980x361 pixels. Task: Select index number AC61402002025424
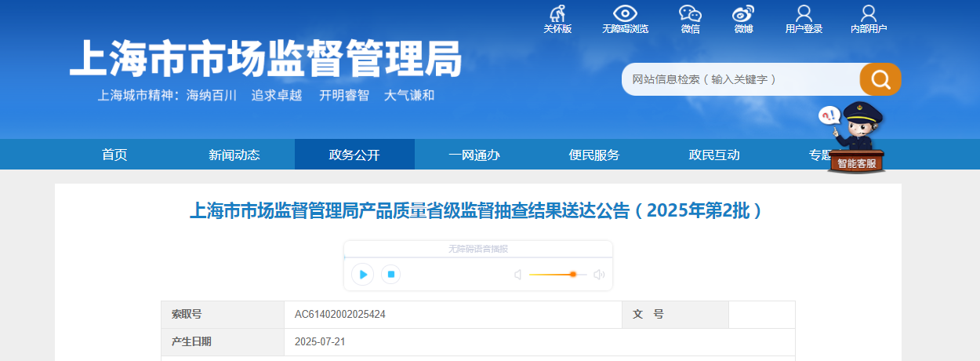tap(340, 315)
